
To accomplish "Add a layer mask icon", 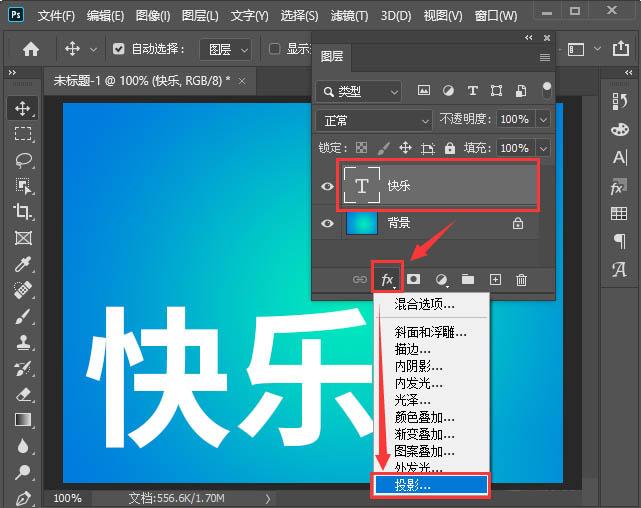I will [413, 280].
